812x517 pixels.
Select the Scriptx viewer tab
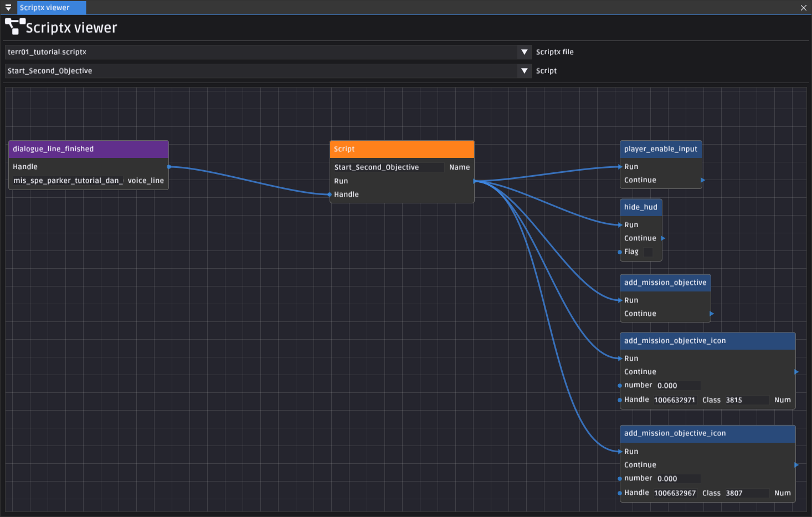[x=51, y=8]
